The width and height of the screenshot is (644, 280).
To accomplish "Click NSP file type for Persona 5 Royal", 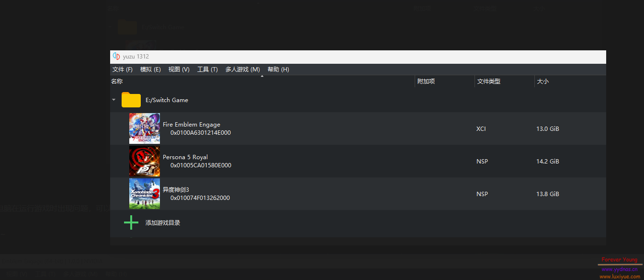I will tap(482, 162).
